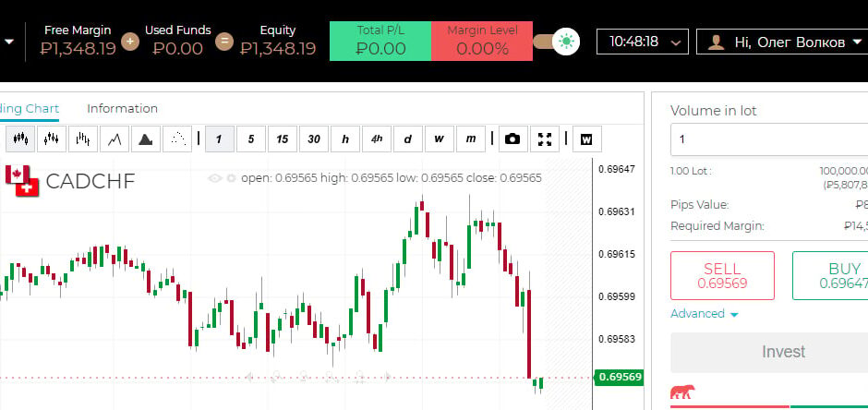
Task: Open the user account menu
Action: [784, 42]
